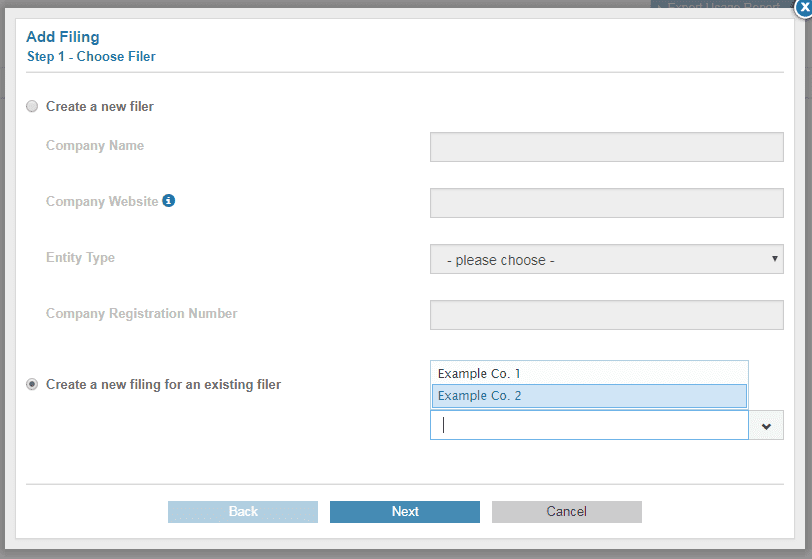This screenshot has height=559, width=812.
Task: Select the Create a new filer radio button
Action: 32,106
